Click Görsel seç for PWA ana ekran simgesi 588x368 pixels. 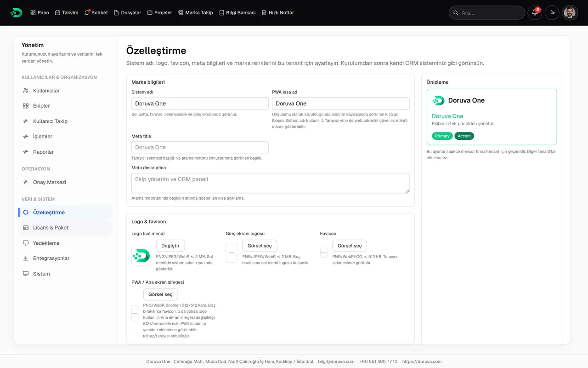160,294
